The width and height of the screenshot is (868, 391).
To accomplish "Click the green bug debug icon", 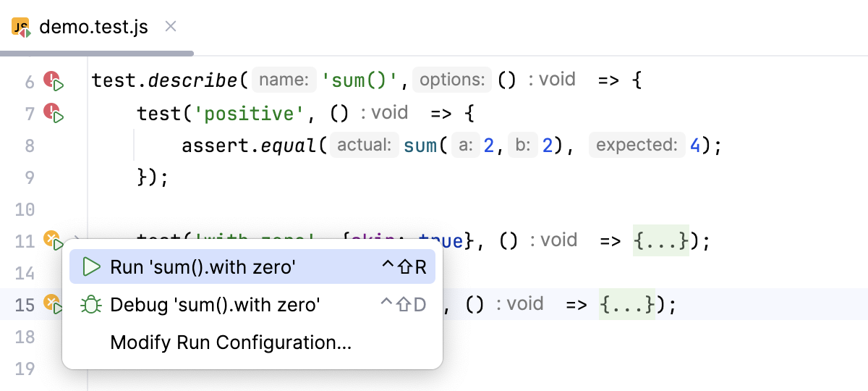I will [92, 305].
